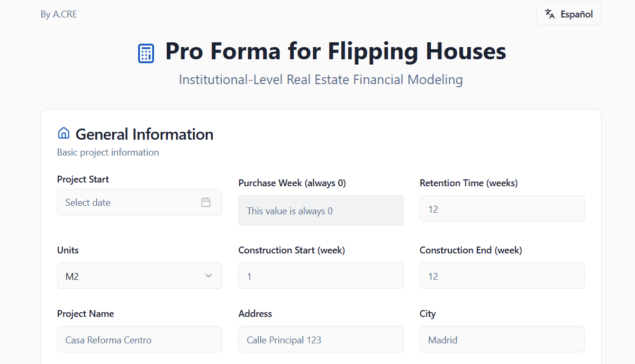This screenshot has height=364, width=635.
Task: Click the translate icon inside the Español button
Action: (x=550, y=13)
